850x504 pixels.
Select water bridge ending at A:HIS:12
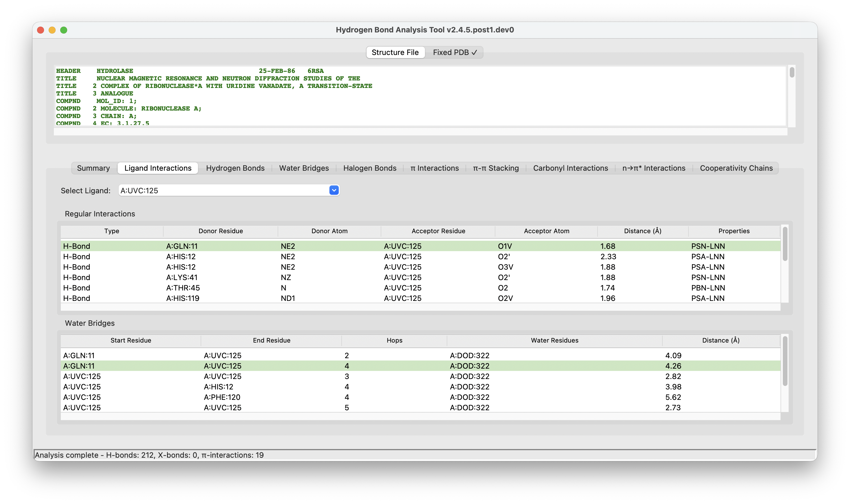point(421,387)
